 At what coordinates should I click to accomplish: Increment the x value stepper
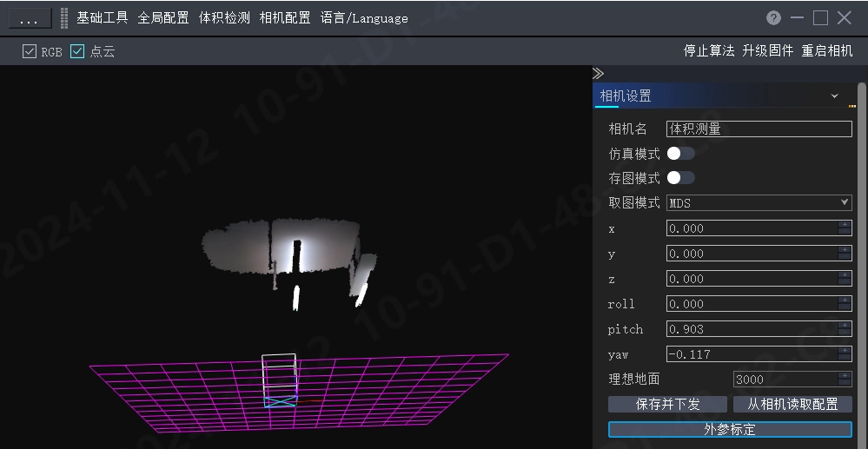pos(845,224)
